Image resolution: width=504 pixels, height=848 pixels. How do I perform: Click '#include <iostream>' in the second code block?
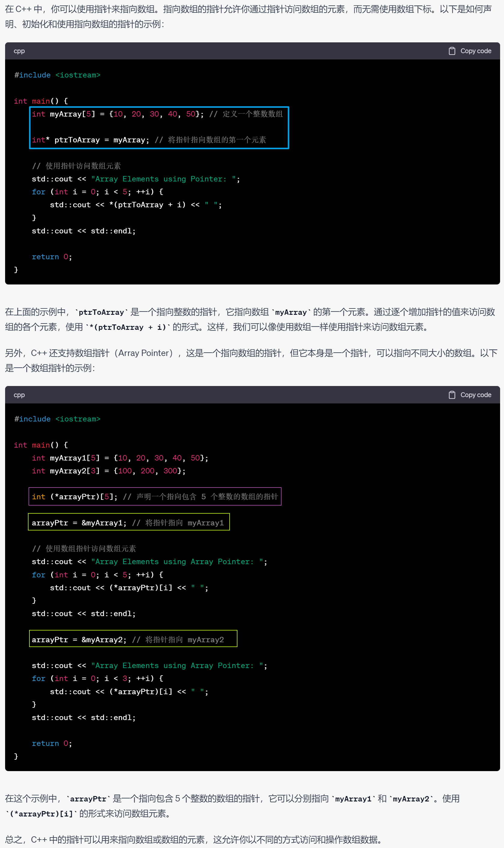point(57,419)
